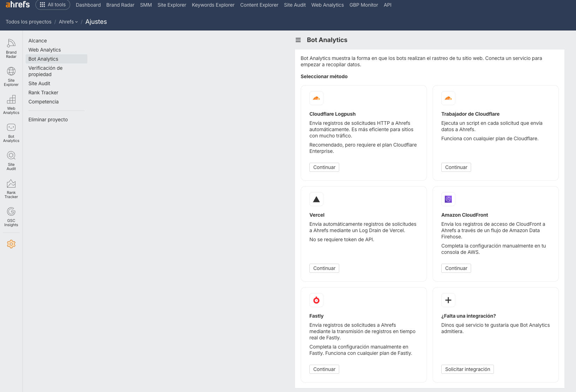This screenshot has height=392, width=576.
Task: Continue with Trabajador de Cloudflare method
Action: (456, 167)
